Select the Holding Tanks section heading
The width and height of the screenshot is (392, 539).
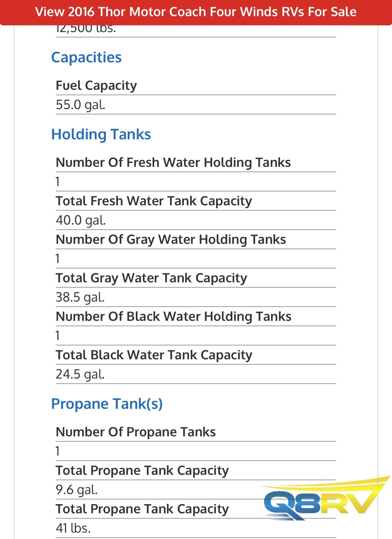click(101, 134)
